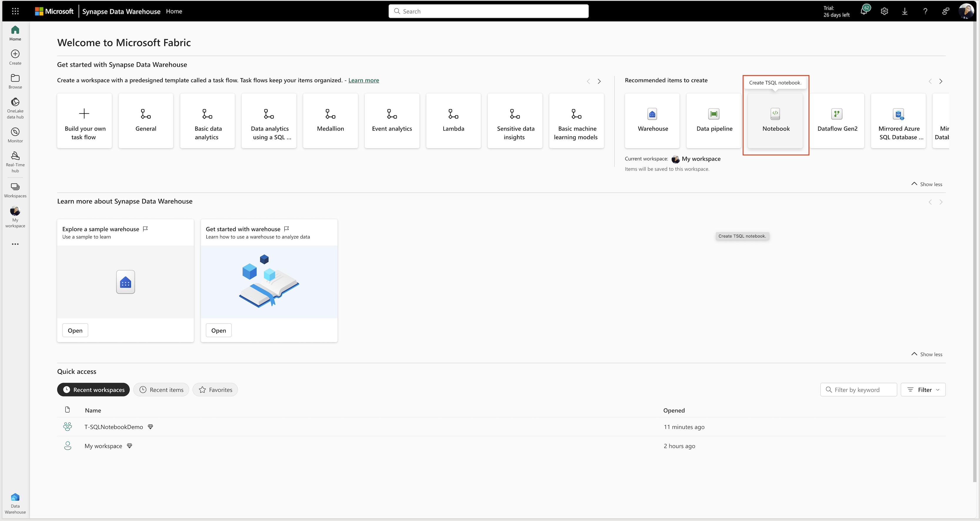Open the notifications bell icon

pyautogui.click(x=864, y=11)
